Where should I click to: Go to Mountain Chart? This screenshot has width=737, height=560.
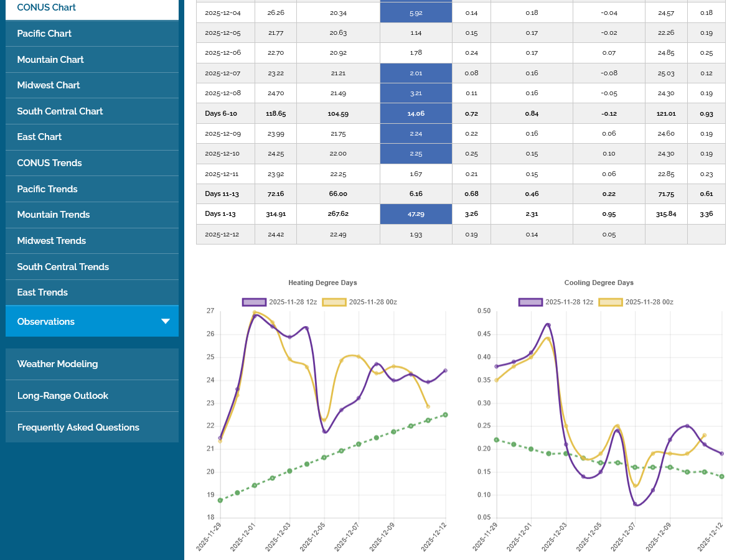click(x=50, y=60)
